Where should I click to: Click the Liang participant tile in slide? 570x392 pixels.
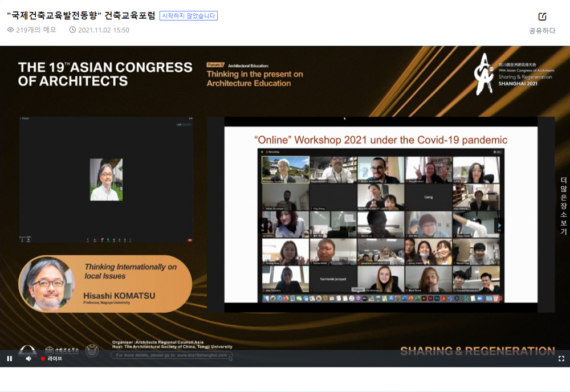(x=429, y=197)
